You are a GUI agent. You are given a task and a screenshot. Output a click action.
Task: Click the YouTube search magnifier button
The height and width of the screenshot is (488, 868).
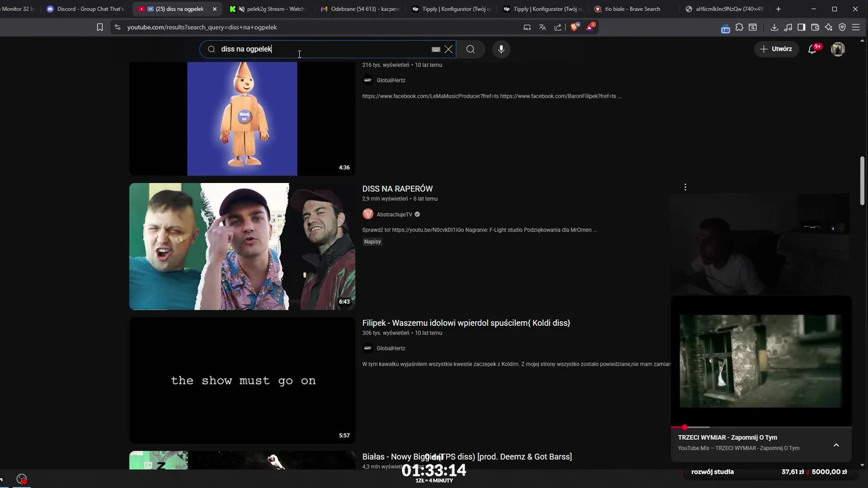click(470, 49)
